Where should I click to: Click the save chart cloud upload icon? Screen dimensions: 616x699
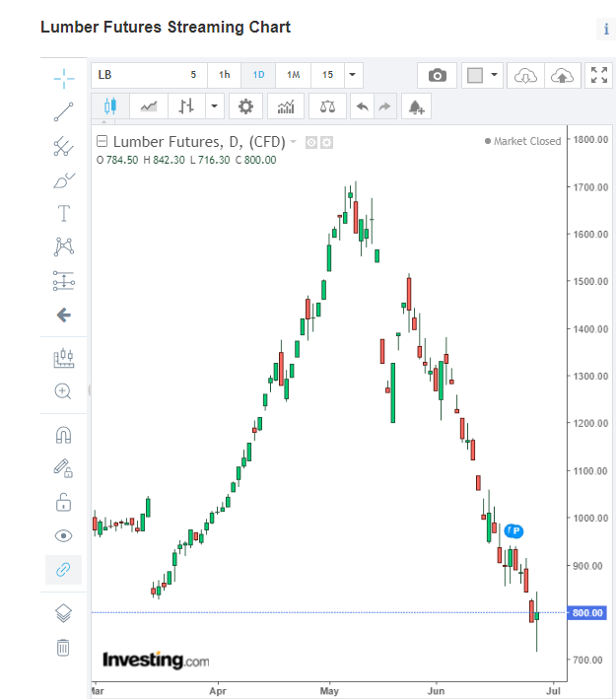tap(562, 75)
